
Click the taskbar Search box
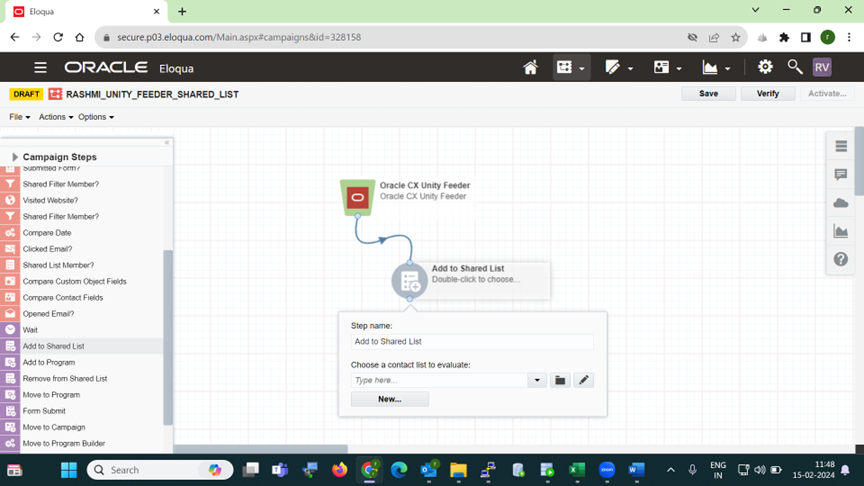160,470
